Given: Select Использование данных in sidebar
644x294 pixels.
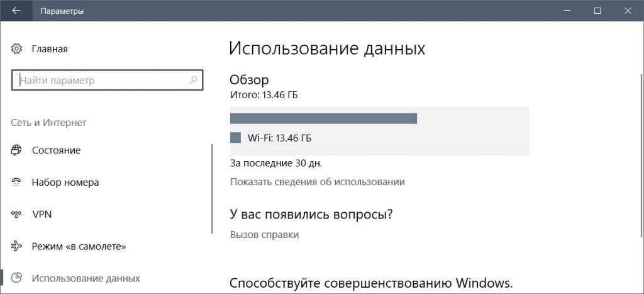Looking at the screenshot, I should [x=86, y=278].
